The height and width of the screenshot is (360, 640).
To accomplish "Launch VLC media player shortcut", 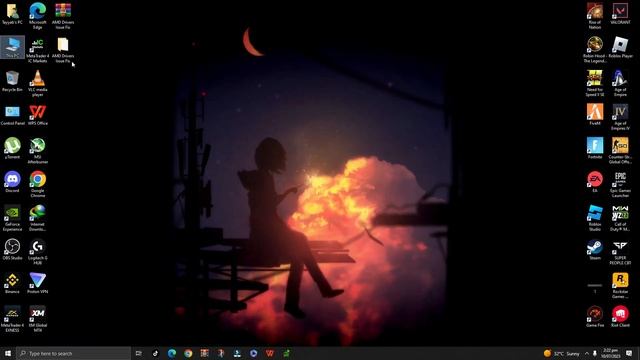I will (x=38, y=84).
